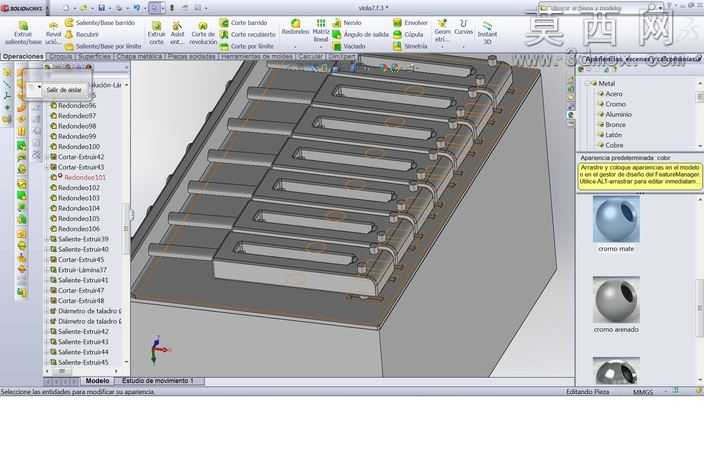The width and height of the screenshot is (704, 469).
Task: Click the New document icon
Action: coord(66,8)
